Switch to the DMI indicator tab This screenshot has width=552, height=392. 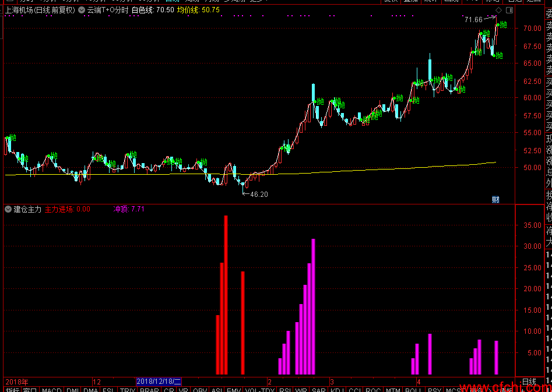click(x=73, y=390)
